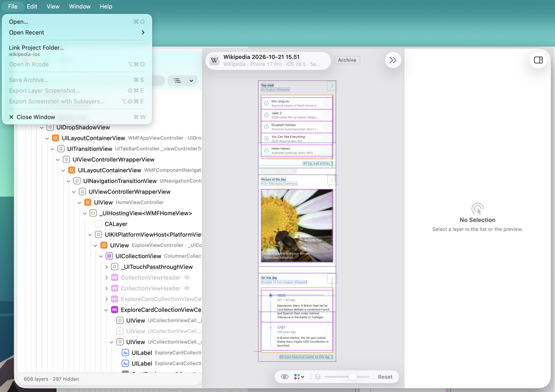Select the second UILabel tree row
The height and width of the screenshot is (392, 555).
(109, 364)
